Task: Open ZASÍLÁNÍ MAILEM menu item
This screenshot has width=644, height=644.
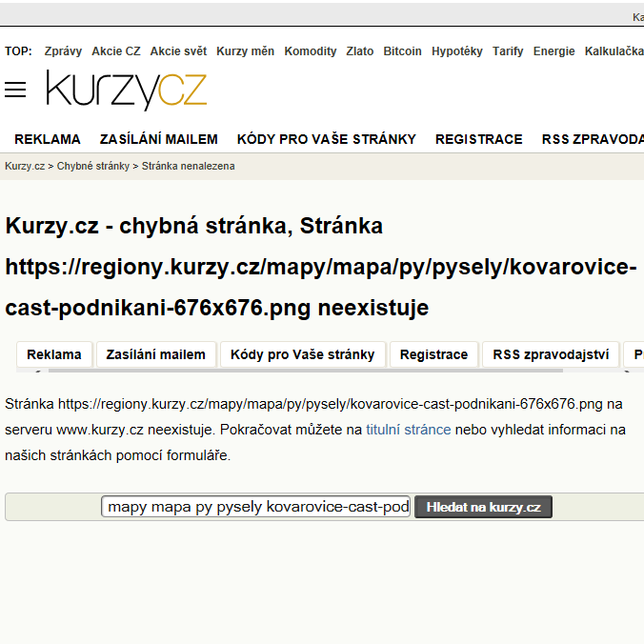Action: point(158,139)
